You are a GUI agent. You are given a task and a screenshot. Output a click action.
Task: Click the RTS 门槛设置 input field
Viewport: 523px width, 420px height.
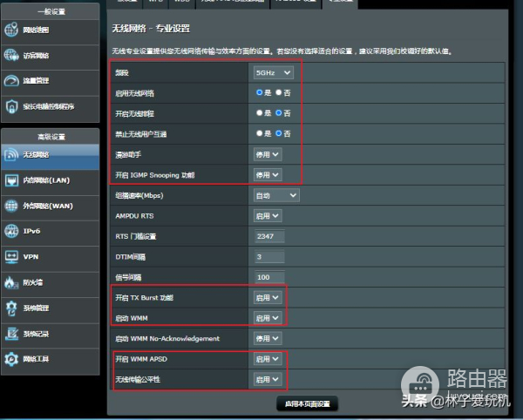click(275, 236)
